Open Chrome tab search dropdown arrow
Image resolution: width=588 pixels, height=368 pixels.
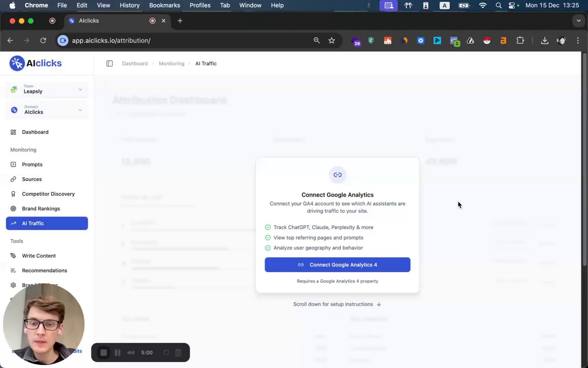pyautogui.click(x=578, y=21)
